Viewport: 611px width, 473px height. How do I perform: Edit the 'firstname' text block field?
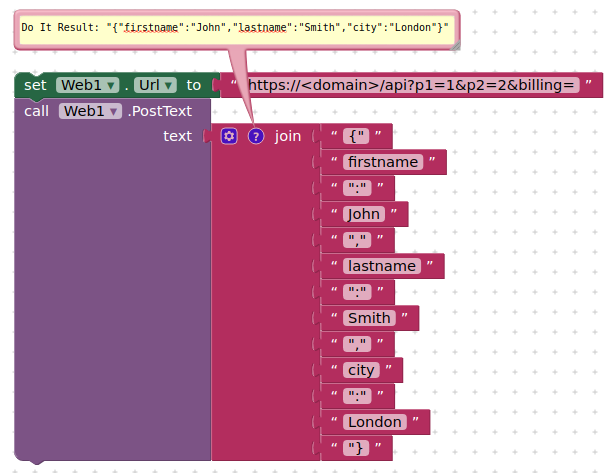tap(383, 162)
